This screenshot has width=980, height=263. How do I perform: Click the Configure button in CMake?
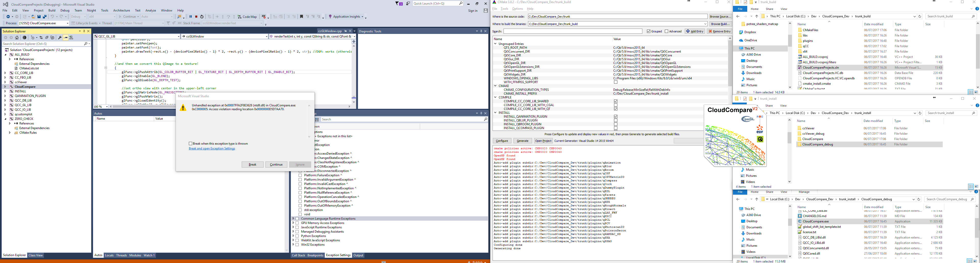pos(502,141)
